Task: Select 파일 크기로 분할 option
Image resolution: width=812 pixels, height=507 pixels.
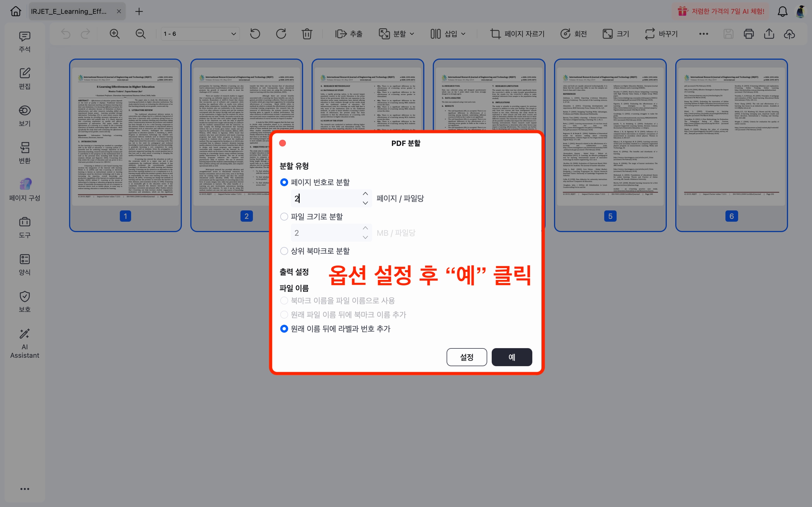Action: 284,216
